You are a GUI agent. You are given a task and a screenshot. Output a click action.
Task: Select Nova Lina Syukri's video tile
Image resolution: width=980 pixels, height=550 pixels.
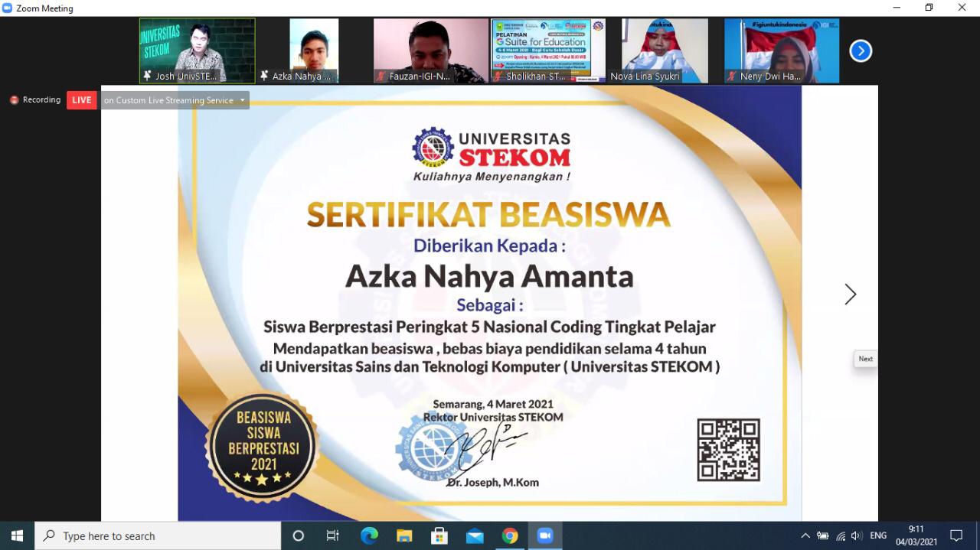(x=664, y=50)
